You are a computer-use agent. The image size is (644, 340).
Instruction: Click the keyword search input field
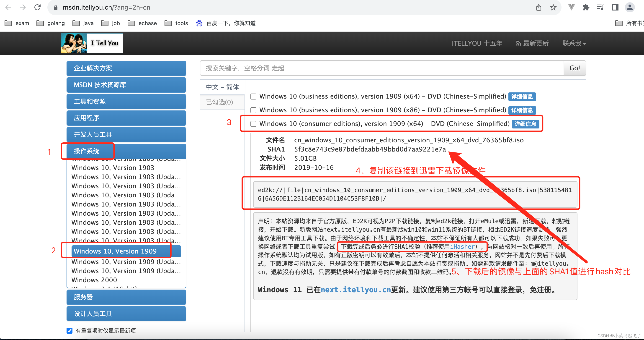coord(381,68)
